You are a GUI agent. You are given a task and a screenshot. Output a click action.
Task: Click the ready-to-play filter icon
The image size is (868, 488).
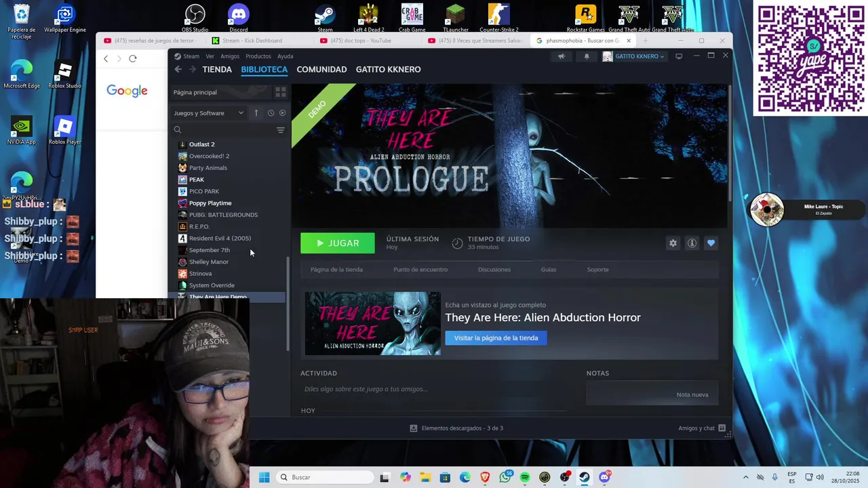283,113
